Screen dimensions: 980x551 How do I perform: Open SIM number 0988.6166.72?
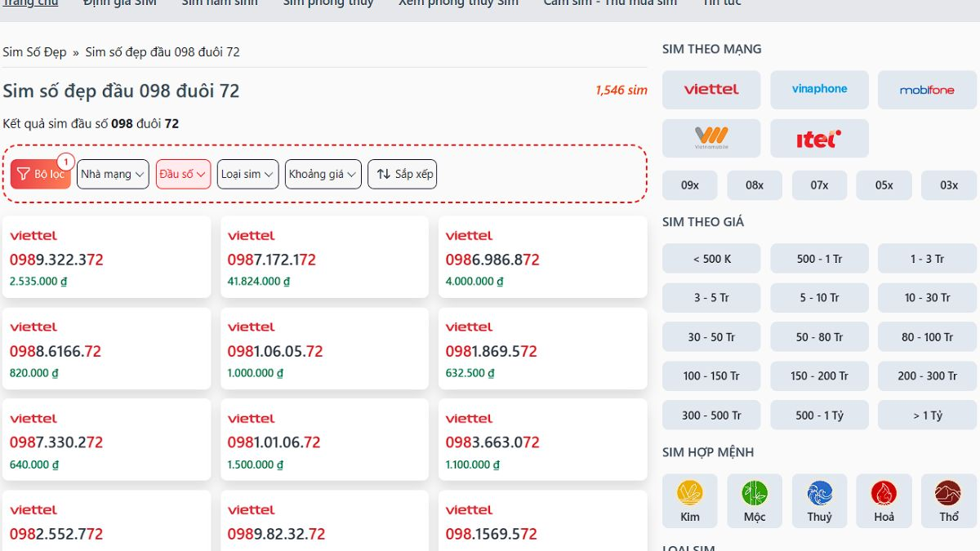click(106, 349)
